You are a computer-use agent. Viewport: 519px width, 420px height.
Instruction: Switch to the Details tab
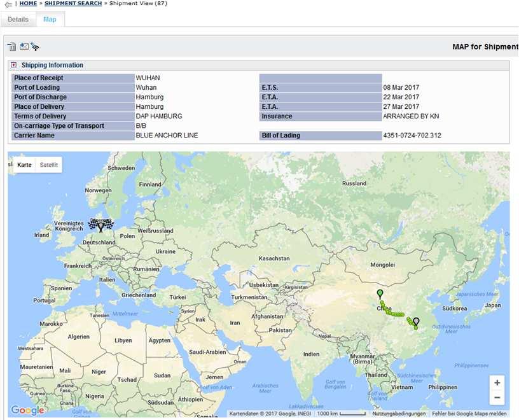click(x=18, y=19)
